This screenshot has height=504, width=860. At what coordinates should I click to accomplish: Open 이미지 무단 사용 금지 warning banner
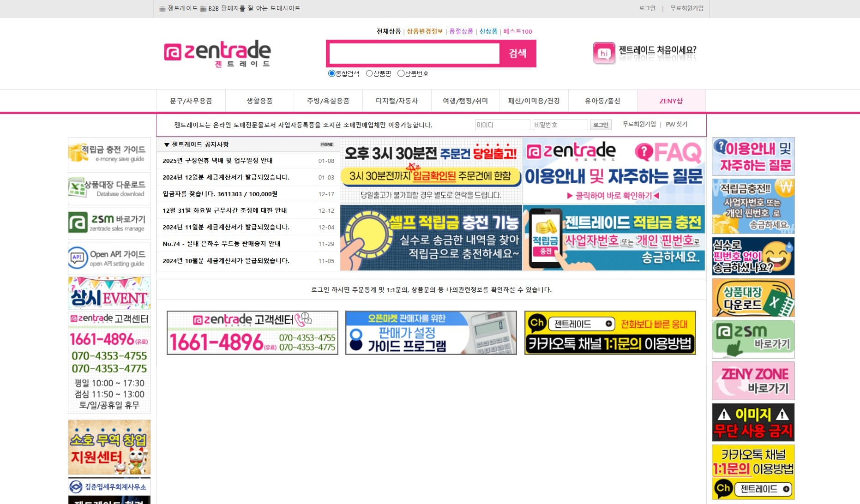pos(753,422)
